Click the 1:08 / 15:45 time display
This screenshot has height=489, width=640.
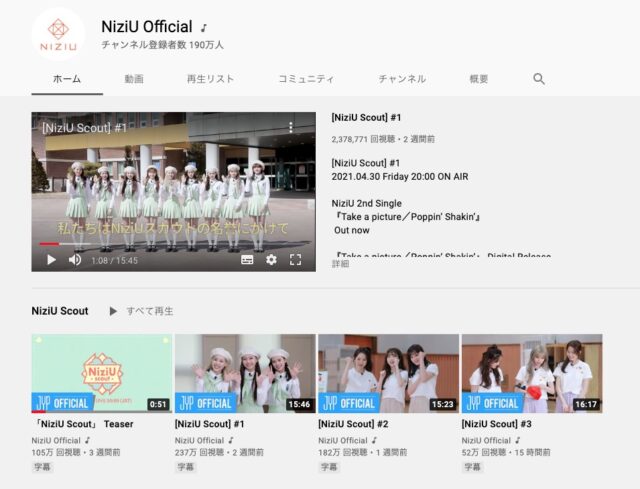tap(114, 260)
